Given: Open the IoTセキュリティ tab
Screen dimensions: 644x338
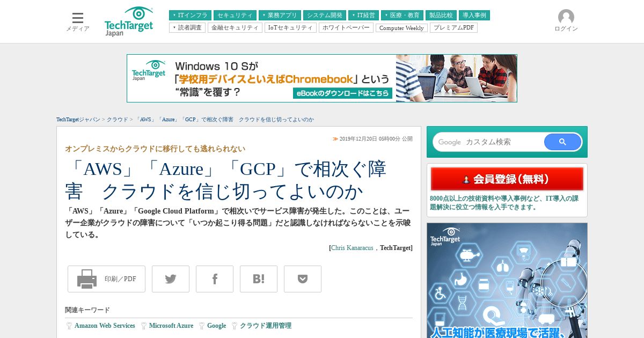Looking at the screenshot, I should tap(290, 27).
